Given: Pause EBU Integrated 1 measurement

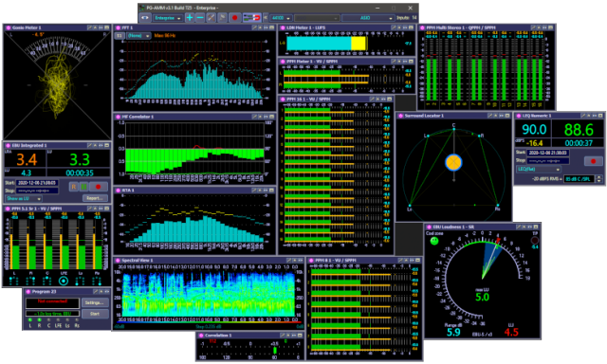Looking at the screenshot, I should coord(83,187).
